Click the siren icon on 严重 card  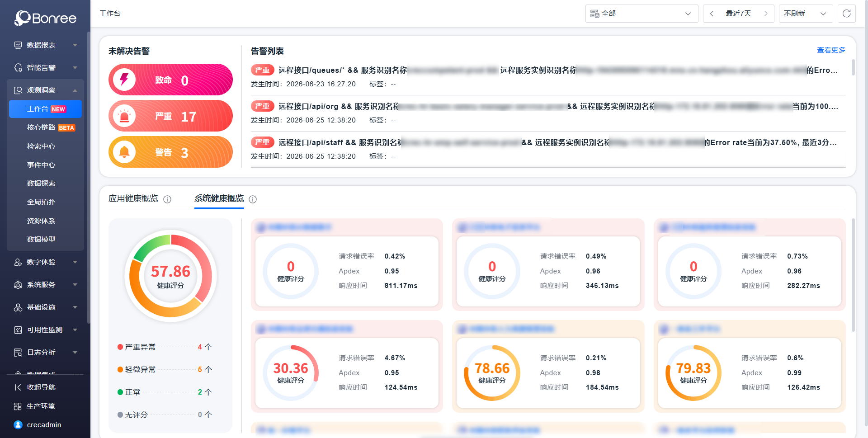[124, 116]
